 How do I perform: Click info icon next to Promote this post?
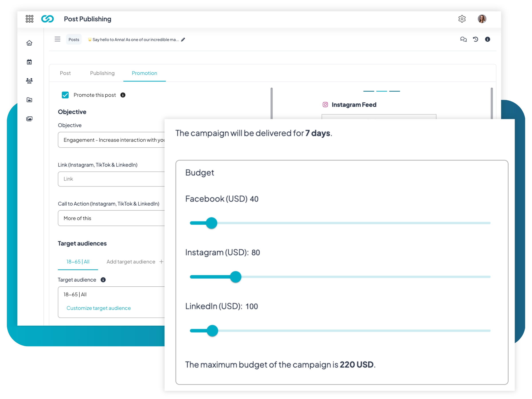tap(123, 95)
